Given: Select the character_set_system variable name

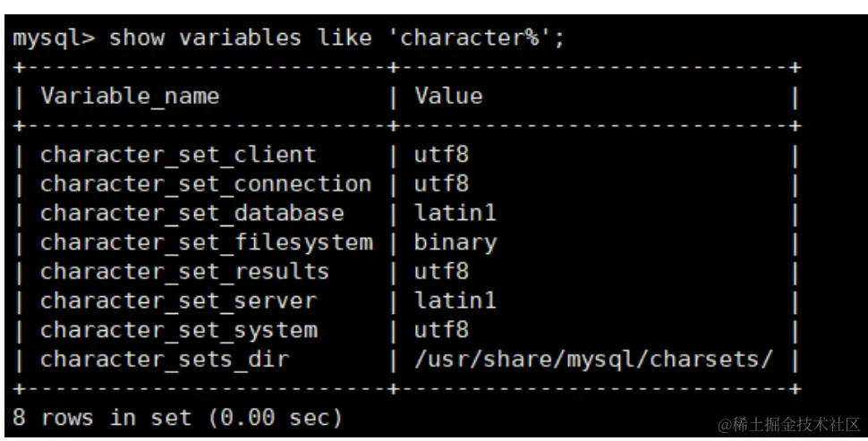Looking at the screenshot, I should coord(178,330).
